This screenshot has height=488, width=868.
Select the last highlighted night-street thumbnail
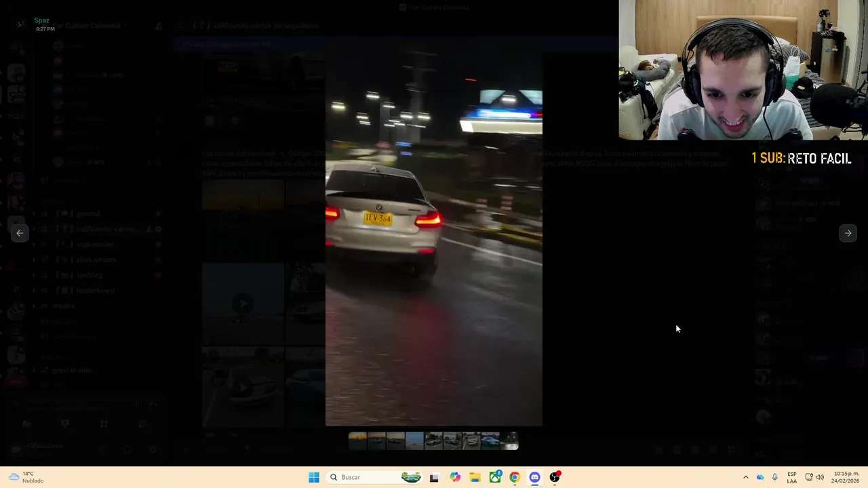[509, 441]
